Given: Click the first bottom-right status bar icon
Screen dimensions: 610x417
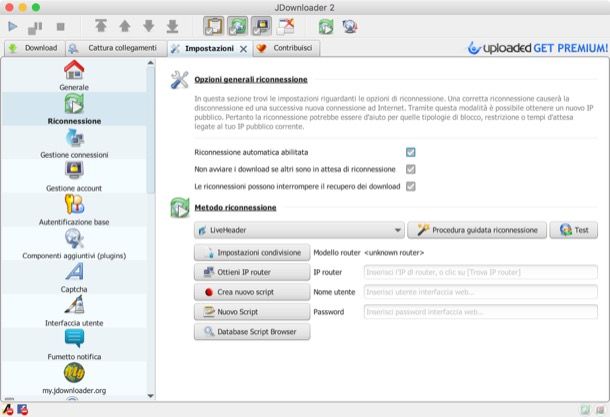Looking at the screenshot, I should pos(585,410).
